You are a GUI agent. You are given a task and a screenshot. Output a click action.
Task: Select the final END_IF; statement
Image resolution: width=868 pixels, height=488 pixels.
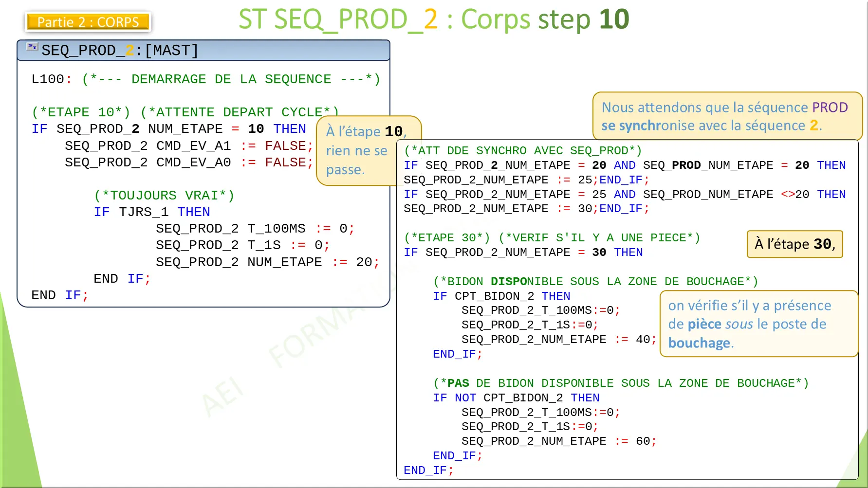click(428, 470)
